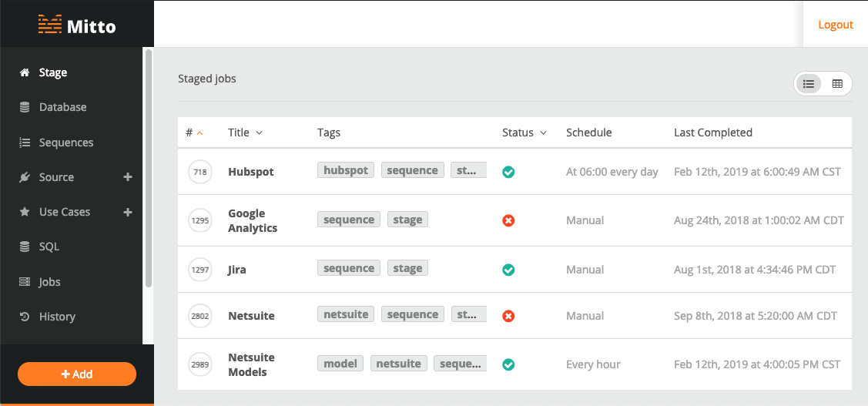
Task: Click the green check status for Hubspot
Action: pyautogui.click(x=508, y=173)
